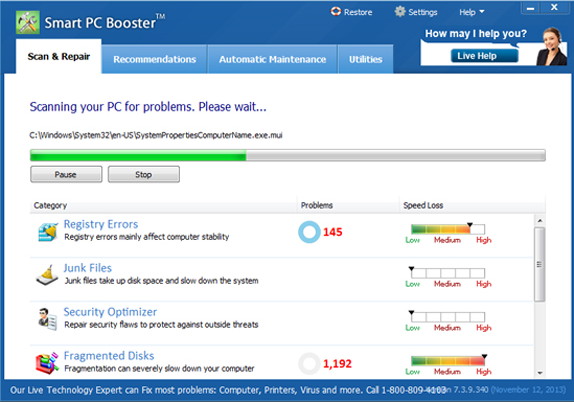Click the Registry Errors category icon
Screen dimensions: 574x402
coord(48,232)
